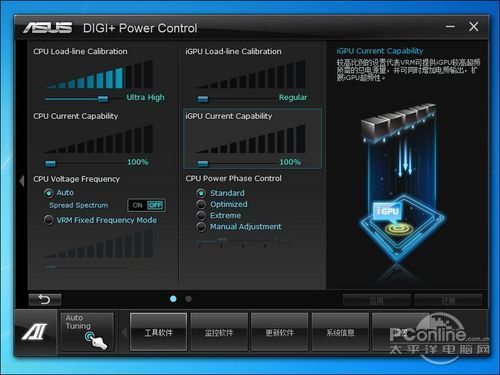
Task: Select first page dot indicator
Action: (x=173, y=299)
